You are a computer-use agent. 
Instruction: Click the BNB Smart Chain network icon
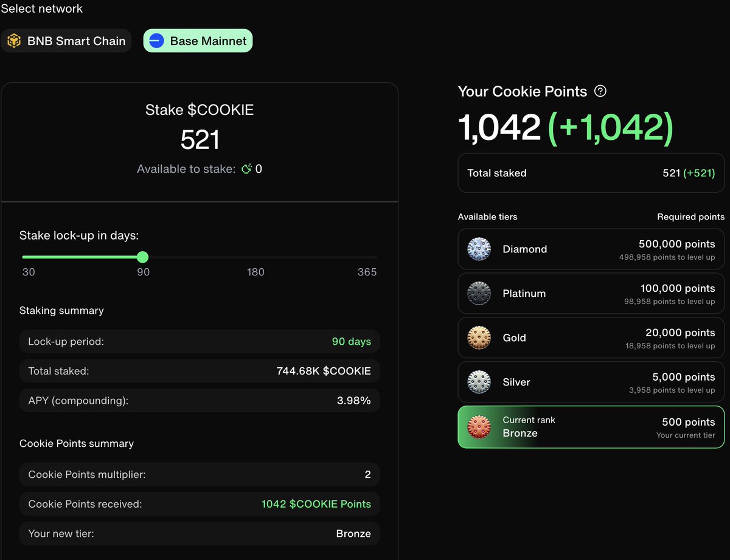pyautogui.click(x=14, y=40)
